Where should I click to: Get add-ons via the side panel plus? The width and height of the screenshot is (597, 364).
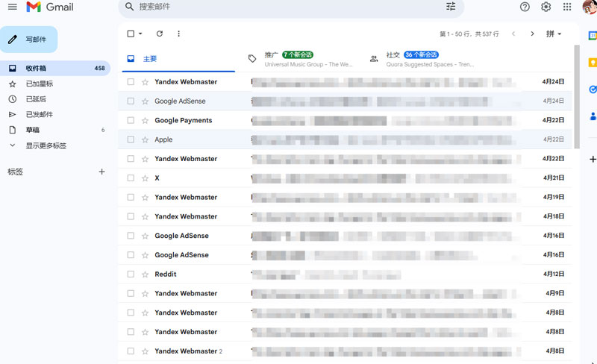click(x=593, y=159)
